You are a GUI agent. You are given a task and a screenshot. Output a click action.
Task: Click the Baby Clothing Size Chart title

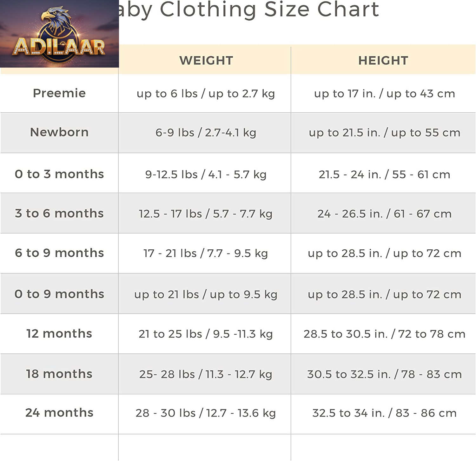pos(249,10)
